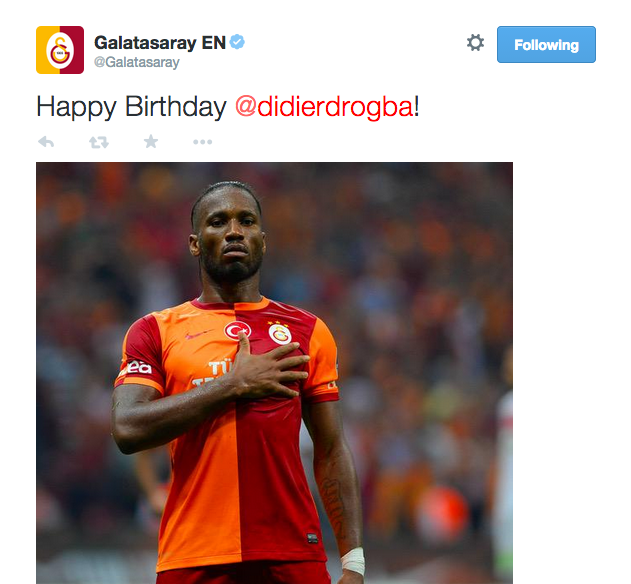Retweet the Happy Birthday tweet

tap(99, 142)
